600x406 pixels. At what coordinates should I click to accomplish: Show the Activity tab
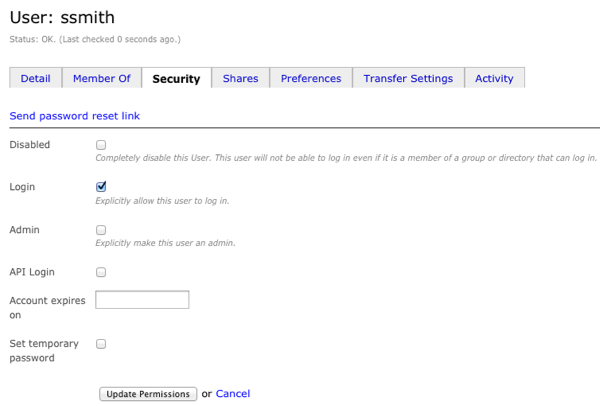494,78
